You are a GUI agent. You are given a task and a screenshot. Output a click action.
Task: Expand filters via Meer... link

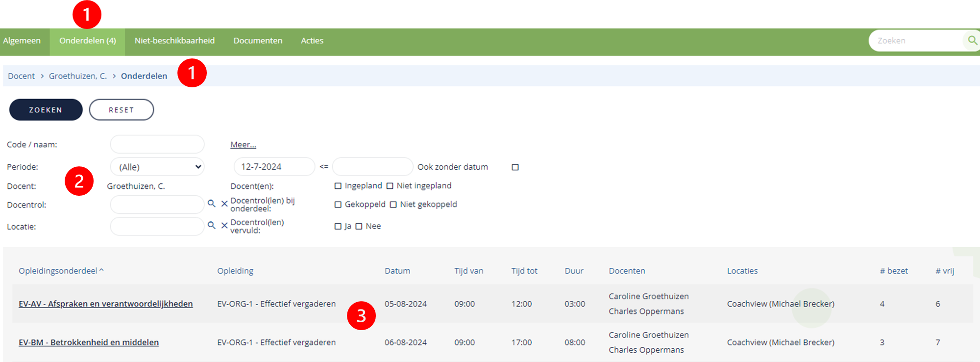243,145
